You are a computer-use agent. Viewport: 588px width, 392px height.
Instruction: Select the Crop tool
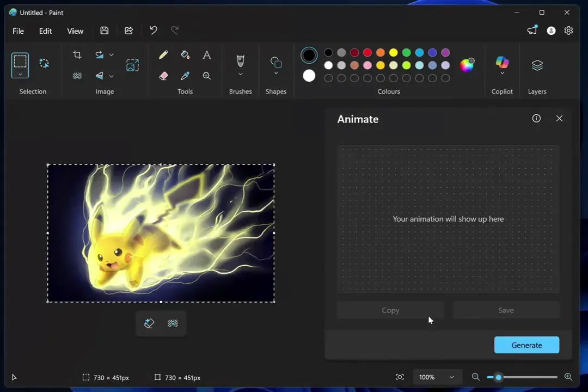click(x=77, y=55)
